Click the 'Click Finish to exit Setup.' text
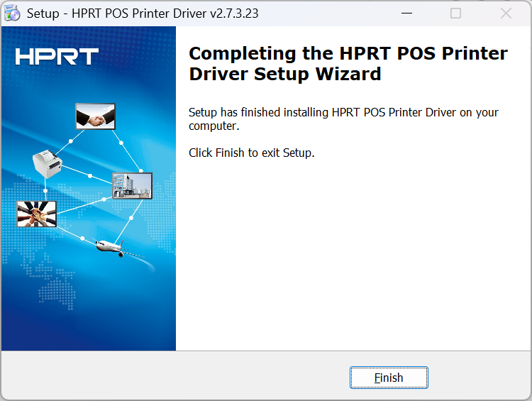Viewport: 532px width, 401px height. click(251, 153)
